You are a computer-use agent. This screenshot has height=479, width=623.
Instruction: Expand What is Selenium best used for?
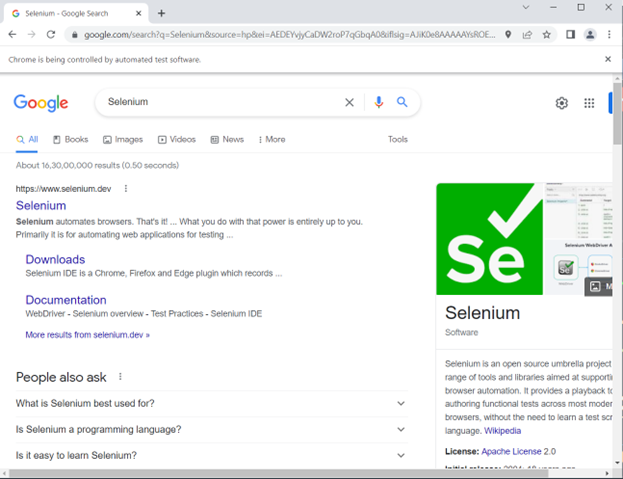(x=212, y=404)
